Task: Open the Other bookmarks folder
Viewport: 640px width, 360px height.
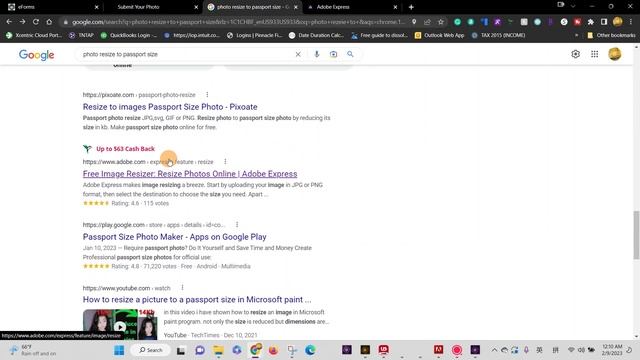Action: [x=611, y=35]
